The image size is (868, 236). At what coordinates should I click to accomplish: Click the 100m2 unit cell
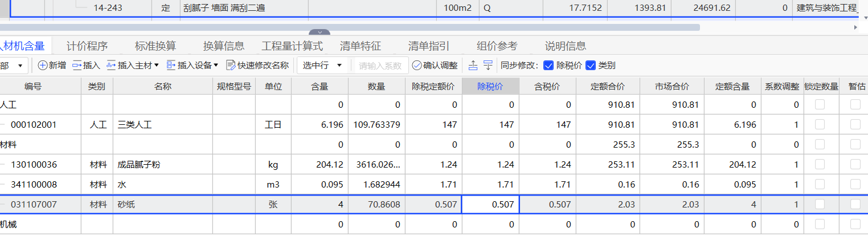coord(458,8)
